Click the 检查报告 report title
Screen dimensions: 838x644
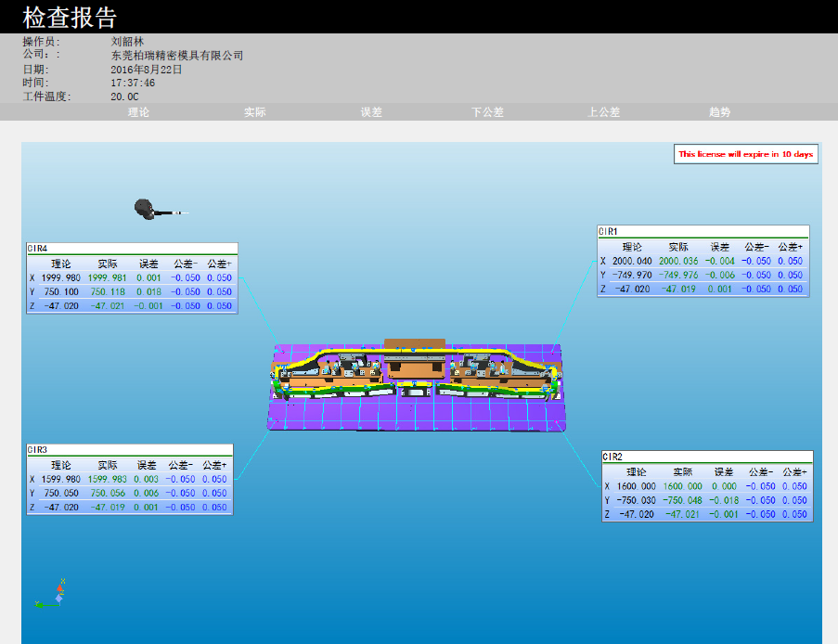(70, 17)
